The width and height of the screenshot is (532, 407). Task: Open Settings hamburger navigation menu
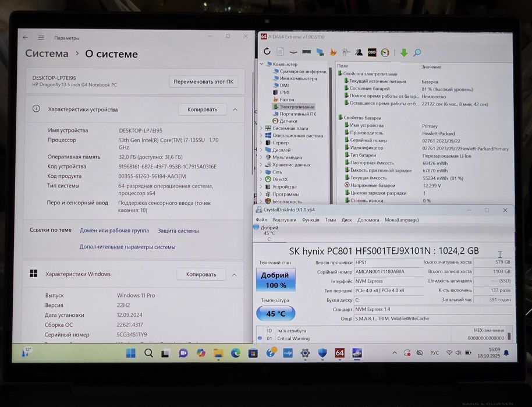(x=41, y=38)
